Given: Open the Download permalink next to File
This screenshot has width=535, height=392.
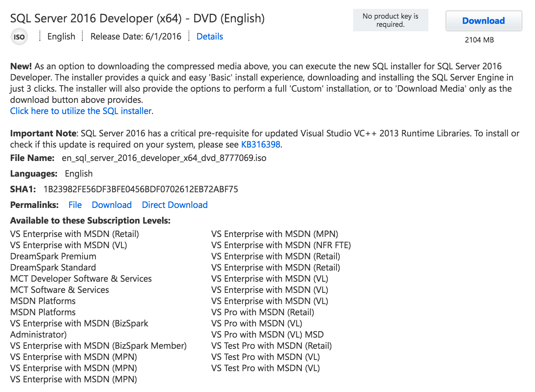Looking at the screenshot, I should tap(112, 205).
